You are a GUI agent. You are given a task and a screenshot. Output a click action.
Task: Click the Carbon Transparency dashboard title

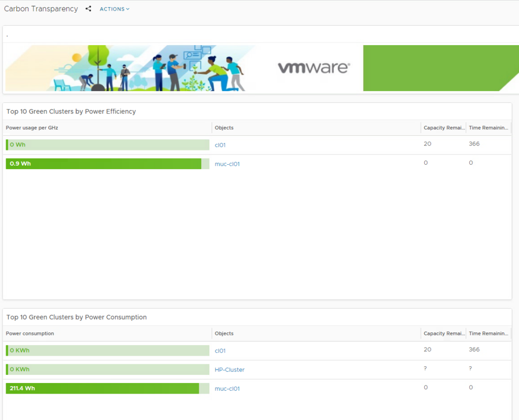point(41,9)
